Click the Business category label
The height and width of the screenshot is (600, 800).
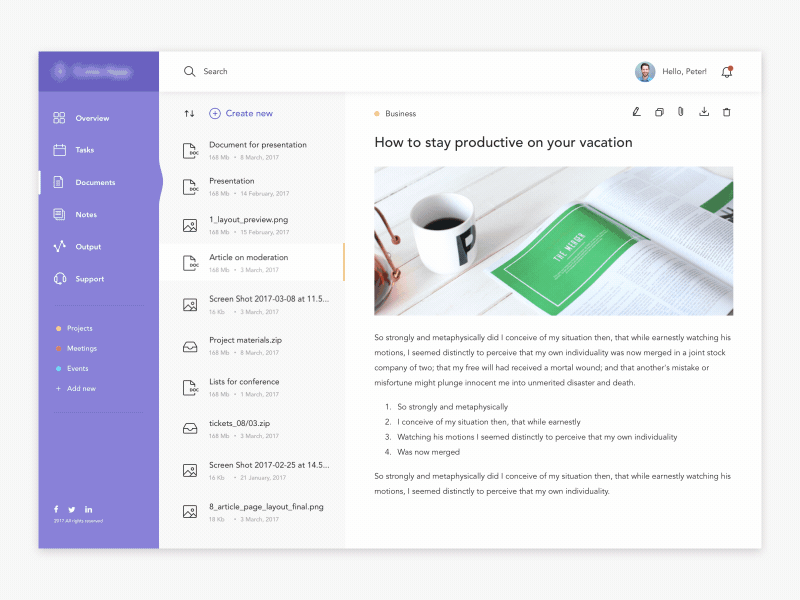pyautogui.click(x=401, y=114)
